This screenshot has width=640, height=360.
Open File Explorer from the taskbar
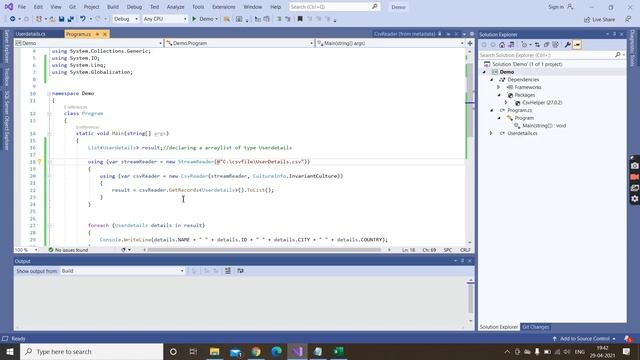click(215, 351)
